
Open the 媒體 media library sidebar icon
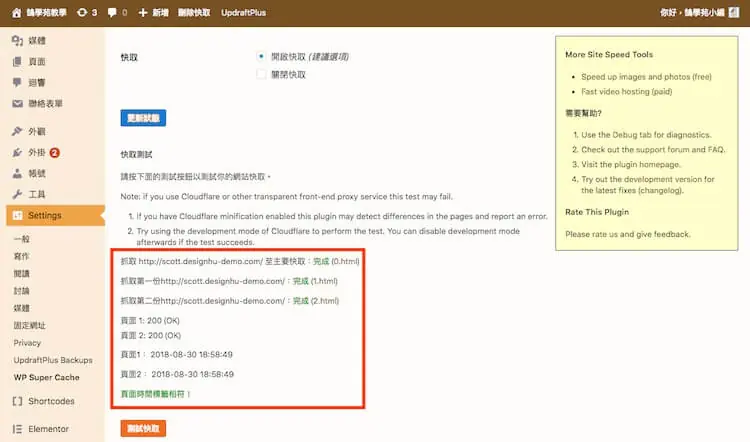(17, 41)
